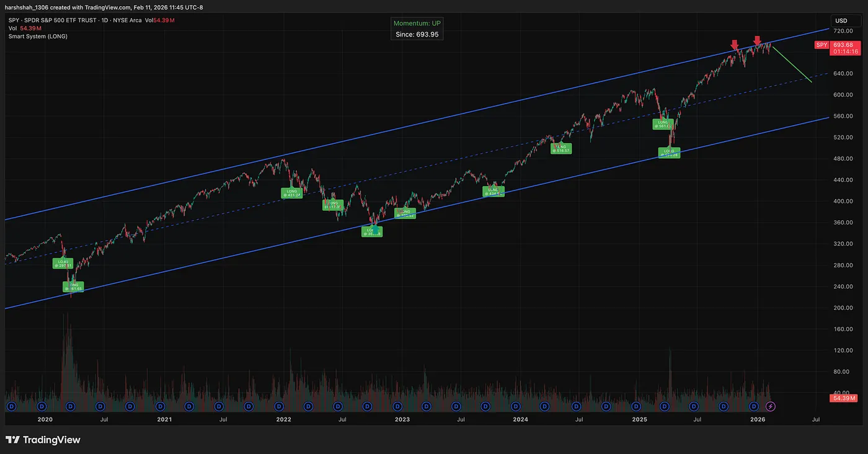This screenshot has width=868, height=454.
Task: Click the Smart System (LONG) indicator legend
Action: click(x=38, y=37)
